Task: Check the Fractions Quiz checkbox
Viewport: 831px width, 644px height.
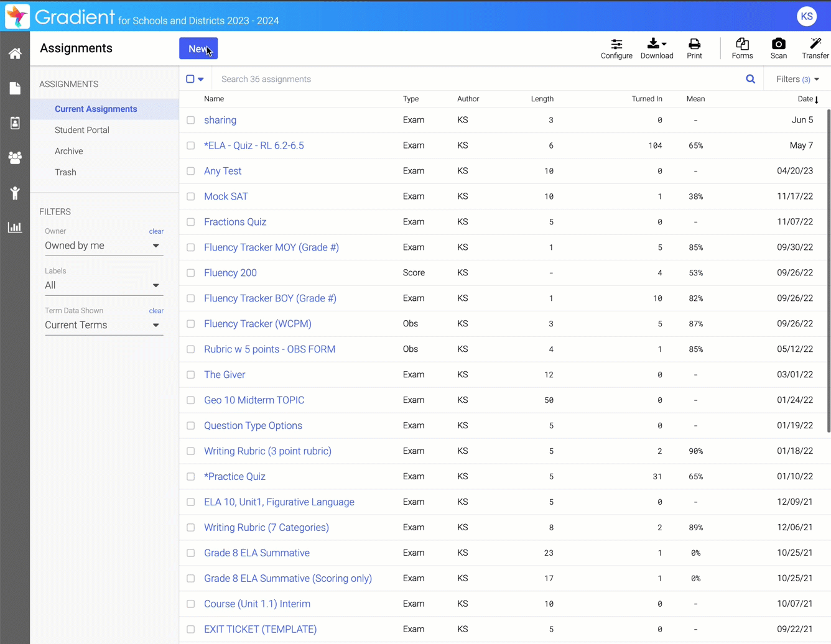Action: tap(191, 222)
